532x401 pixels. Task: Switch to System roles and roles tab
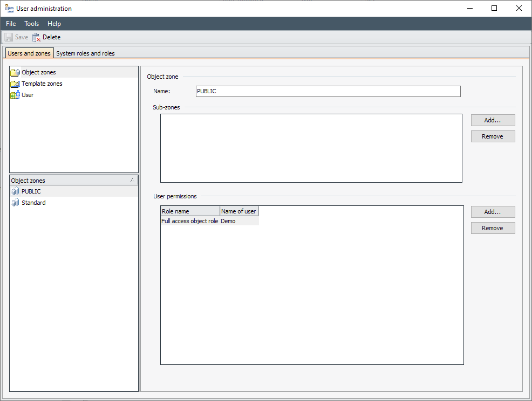[x=85, y=53]
